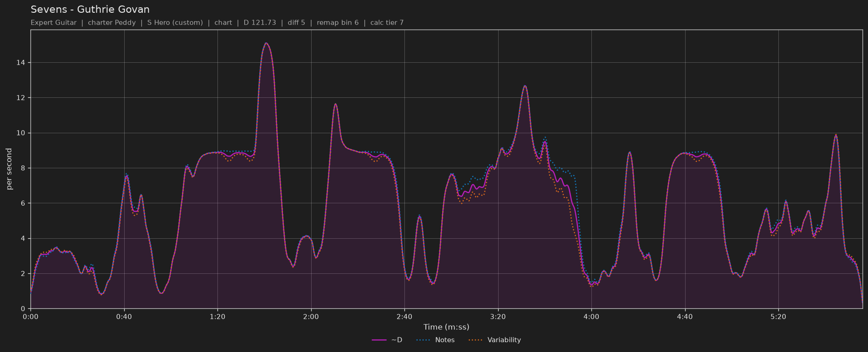The image size is (868, 352).
Task: Click the 'Expert Guitar' subtitle text
Action: [54, 23]
